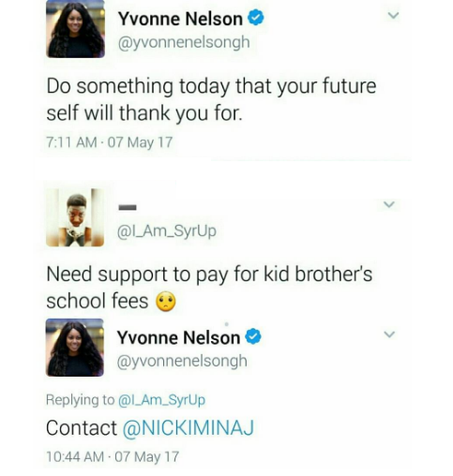Viewport: 453px width, 476px height.
Task: Click the @I_Am_SyrUp handle under the dash name
Action: (167, 231)
